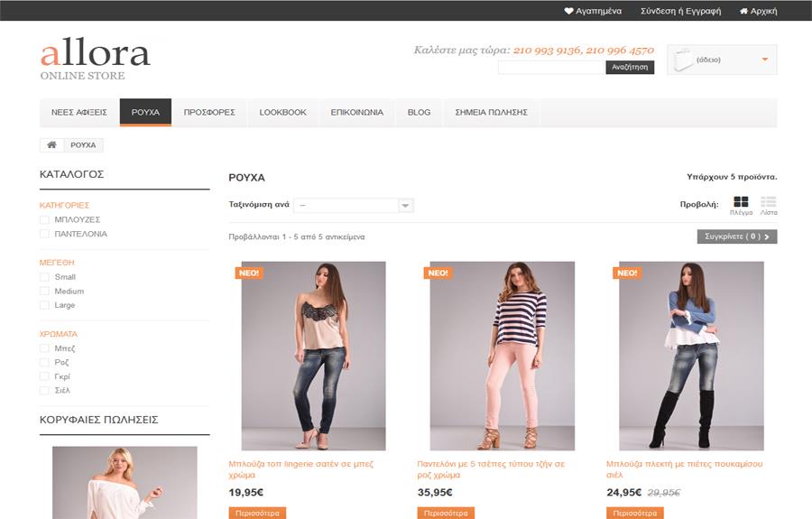Click the price 19,95€
Image resolution: width=812 pixels, height=519 pixels.
tap(246, 493)
